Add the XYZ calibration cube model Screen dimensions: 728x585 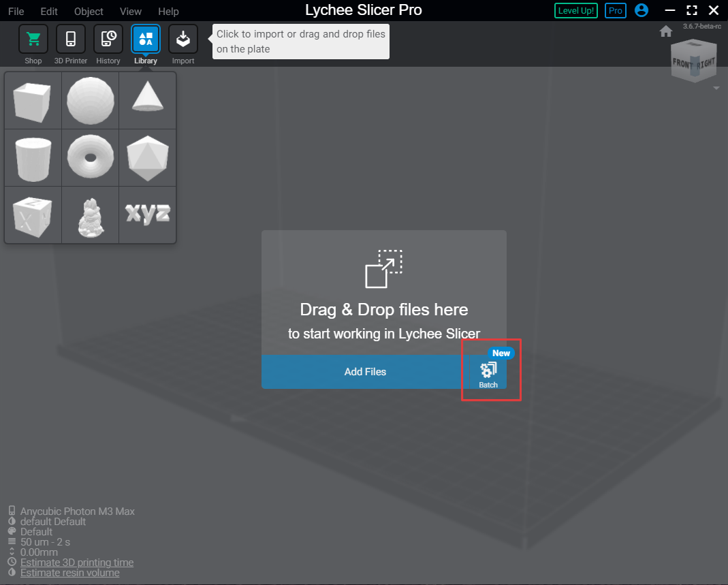click(33, 215)
